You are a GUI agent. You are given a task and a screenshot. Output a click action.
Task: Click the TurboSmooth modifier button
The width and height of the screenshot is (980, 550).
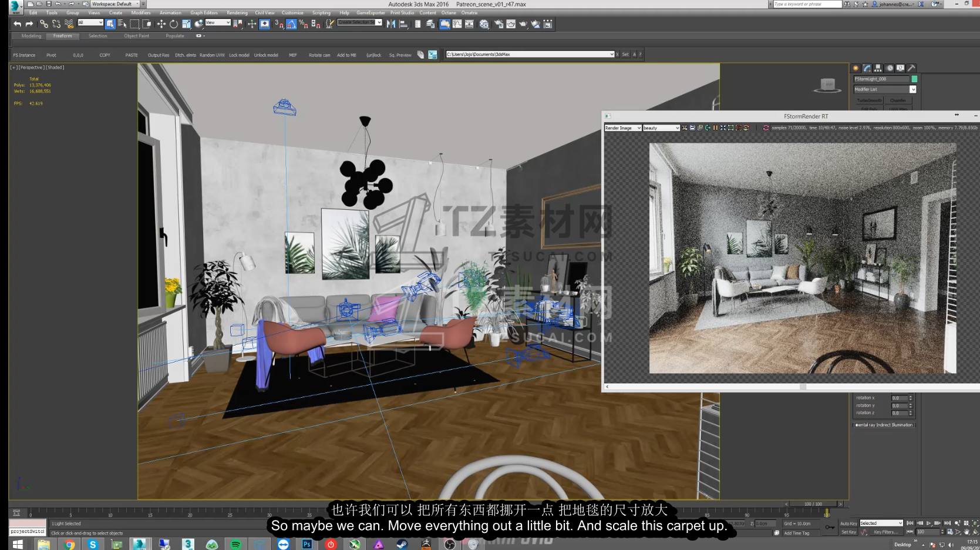pos(870,100)
